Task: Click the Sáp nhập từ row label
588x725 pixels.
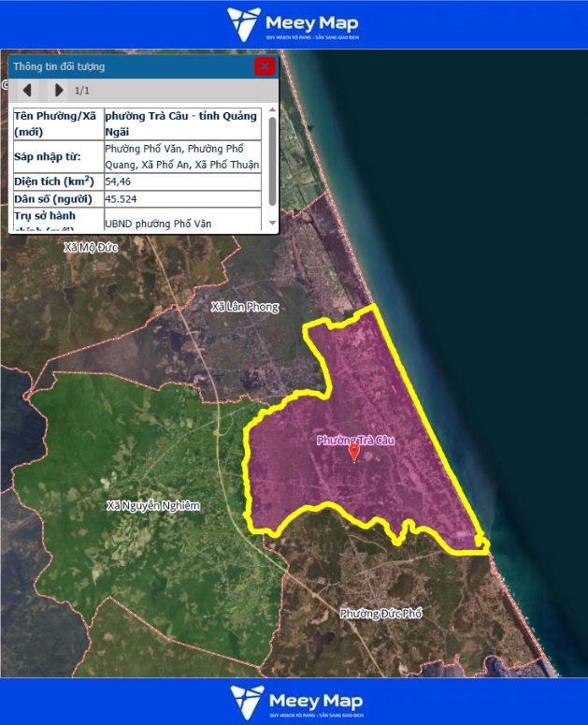Action: tap(56, 156)
